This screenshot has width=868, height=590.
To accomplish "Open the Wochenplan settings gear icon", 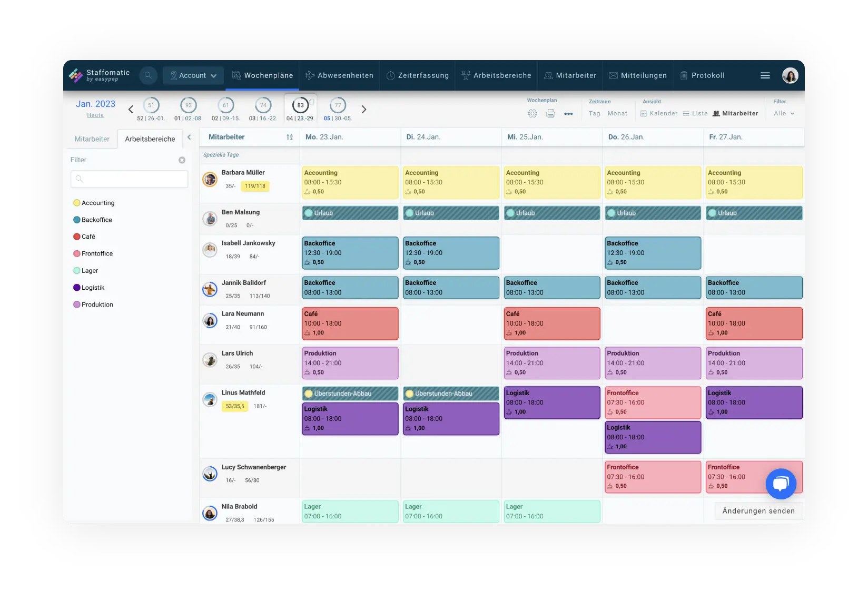I will click(x=532, y=113).
